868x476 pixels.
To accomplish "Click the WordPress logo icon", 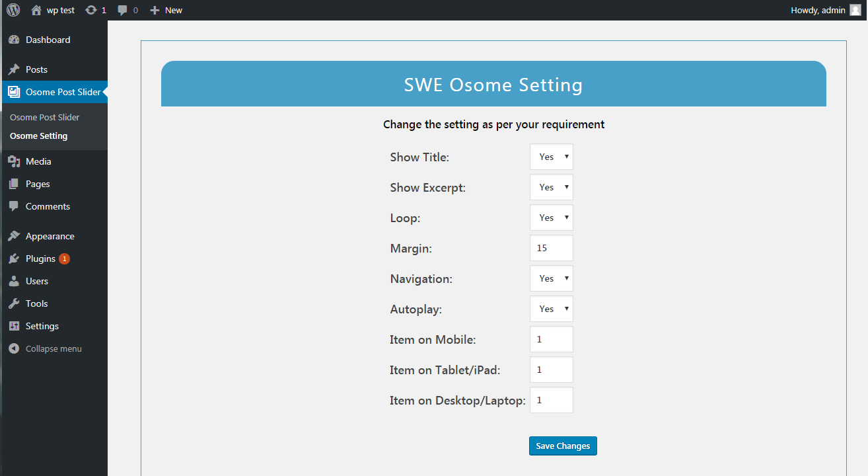I will [13, 10].
